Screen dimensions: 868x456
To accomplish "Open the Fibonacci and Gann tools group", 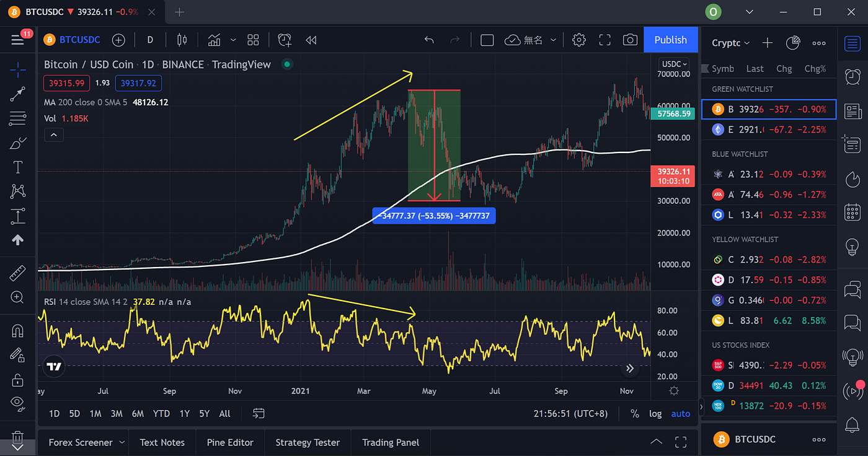I will point(18,118).
